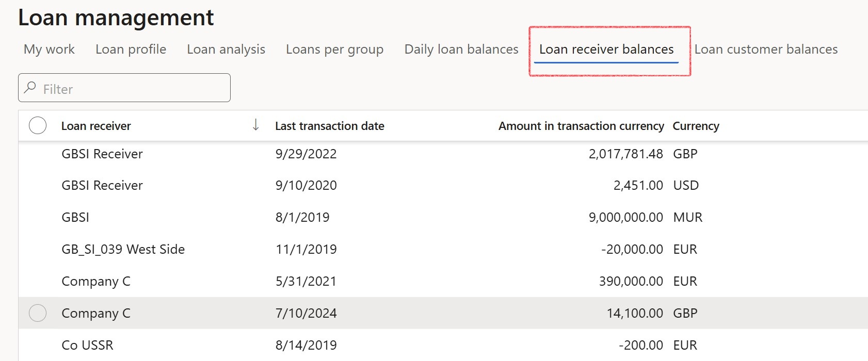868x361 pixels.
Task: Sort by the Last transaction date column
Action: coord(330,125)
